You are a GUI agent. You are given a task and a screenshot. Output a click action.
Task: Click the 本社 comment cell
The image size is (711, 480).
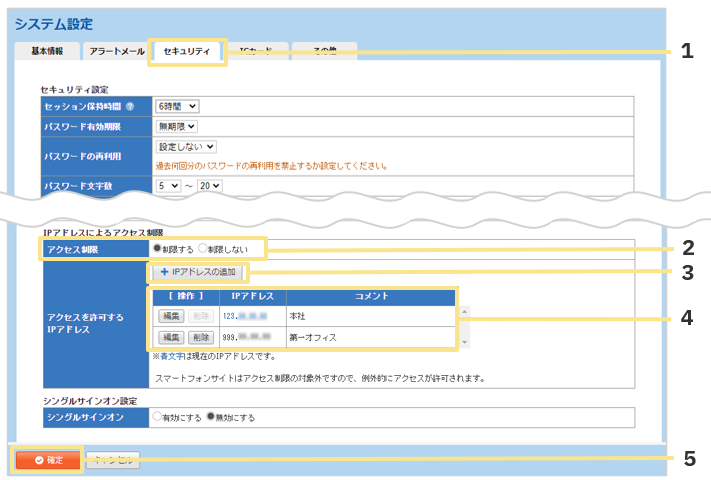370,316
